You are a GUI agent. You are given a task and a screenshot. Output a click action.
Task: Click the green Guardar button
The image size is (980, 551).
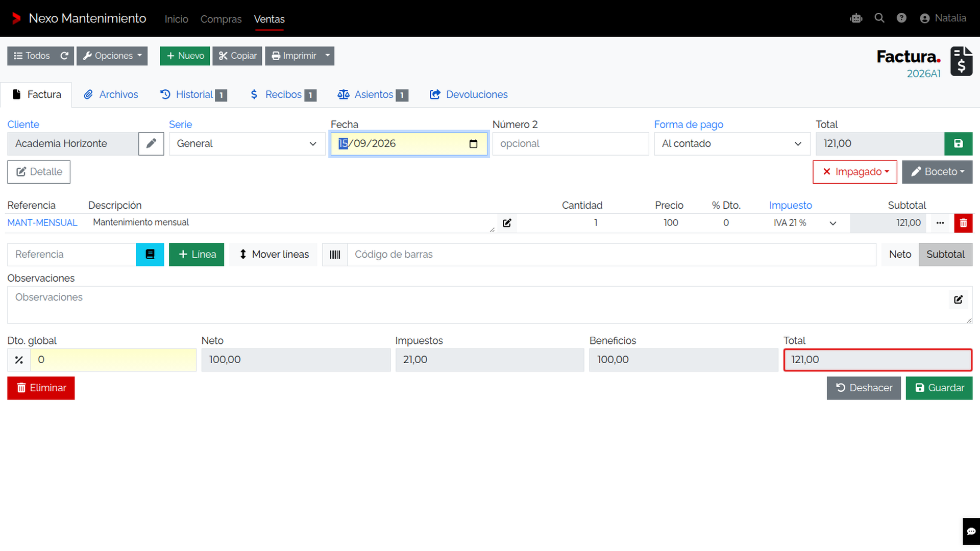pyautogui.click(x=939, y=388)
